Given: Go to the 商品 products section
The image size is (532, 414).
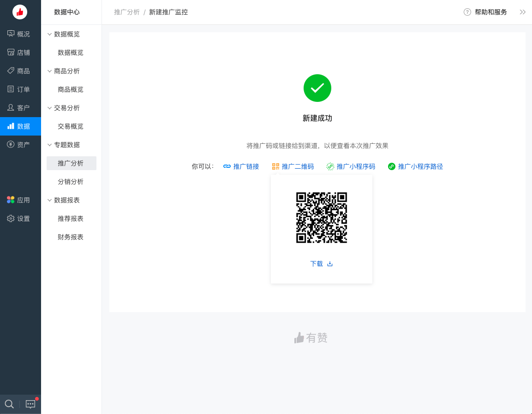Looking at the screenshot, I should pyautogui.click(x=20, y=71).
